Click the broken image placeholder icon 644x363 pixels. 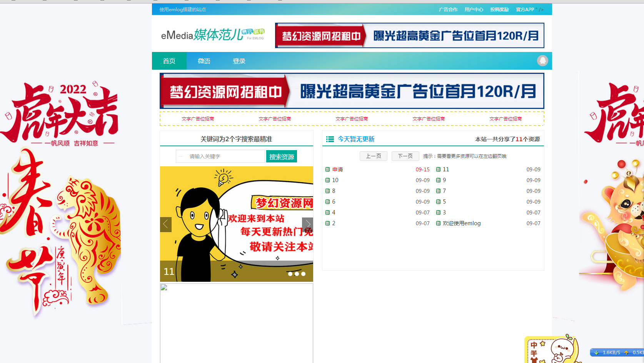click(164, 287)
